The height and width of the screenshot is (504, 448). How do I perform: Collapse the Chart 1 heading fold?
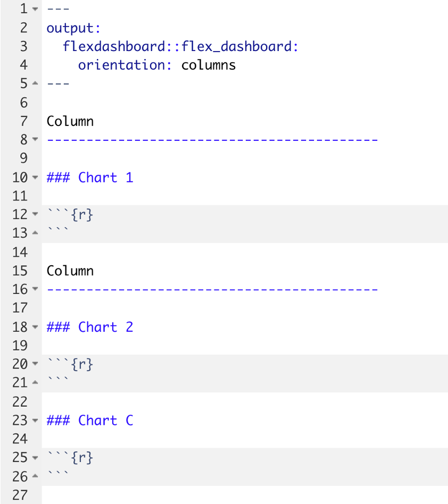pyautogui.click(x=35, y=178)
